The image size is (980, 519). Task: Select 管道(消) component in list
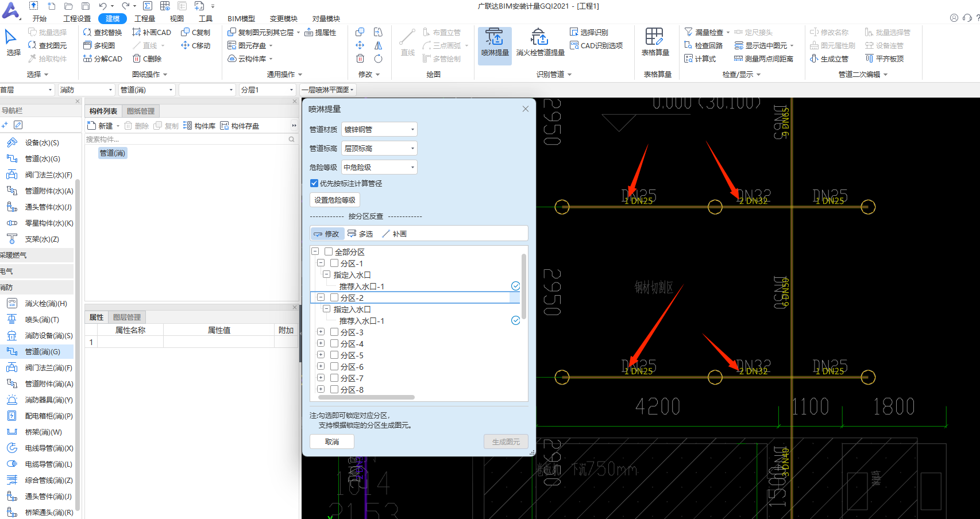[112, 153]
